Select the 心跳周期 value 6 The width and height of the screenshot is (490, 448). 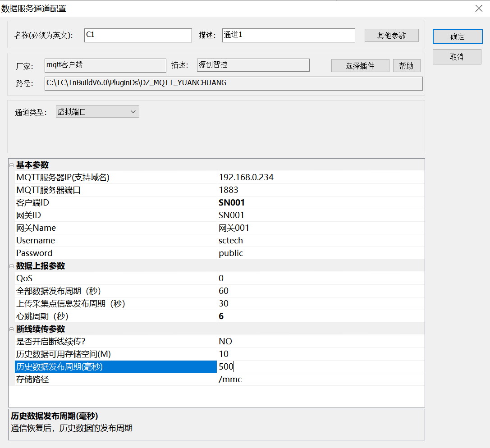(321, 316)
